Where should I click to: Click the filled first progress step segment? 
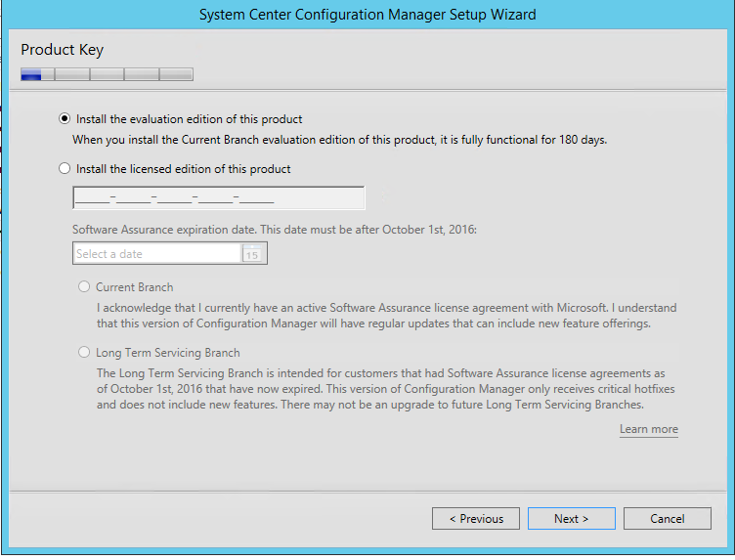tap(37, 74)
